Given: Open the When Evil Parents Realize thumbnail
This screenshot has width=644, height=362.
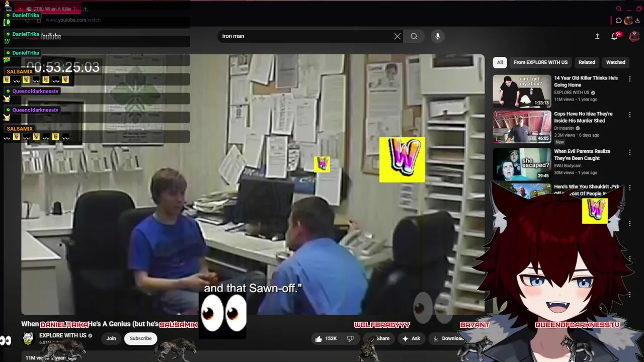Looking at the screenshot, I should [522, 164].
